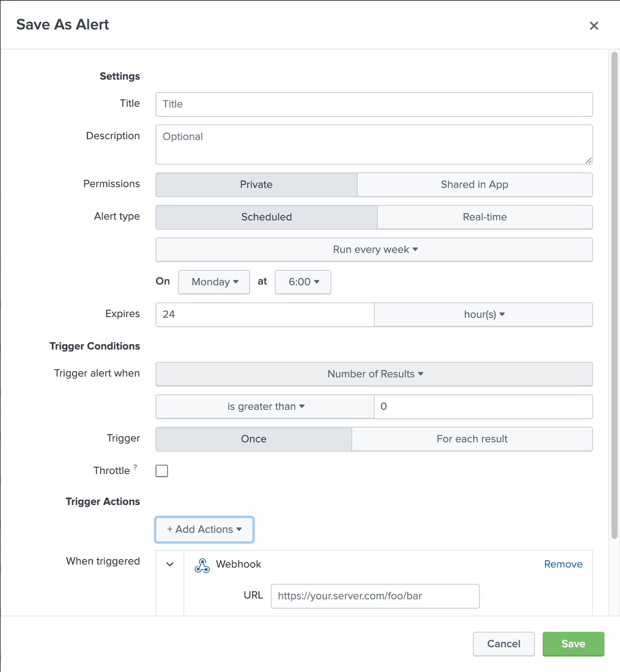Open the Add Actions menu
Screen dimensions: 620x672
coord(204,529)
